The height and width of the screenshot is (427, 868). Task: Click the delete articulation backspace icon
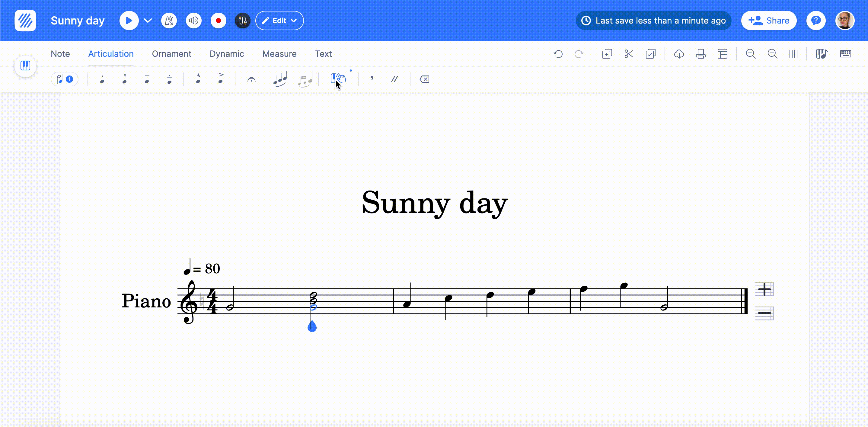(424, 79)
